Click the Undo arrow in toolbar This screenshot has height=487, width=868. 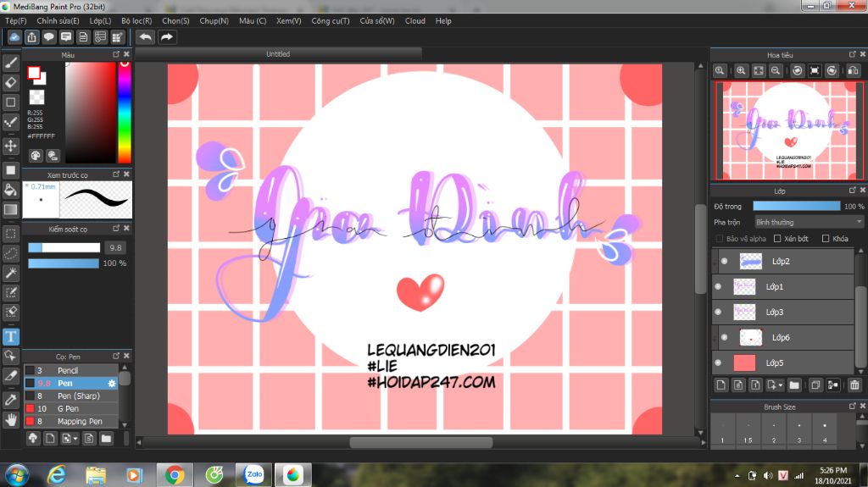pos(146,37)
